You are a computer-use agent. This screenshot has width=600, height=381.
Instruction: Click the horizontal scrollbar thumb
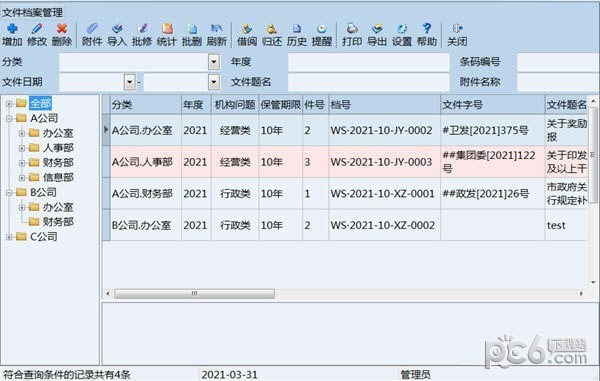194,294
